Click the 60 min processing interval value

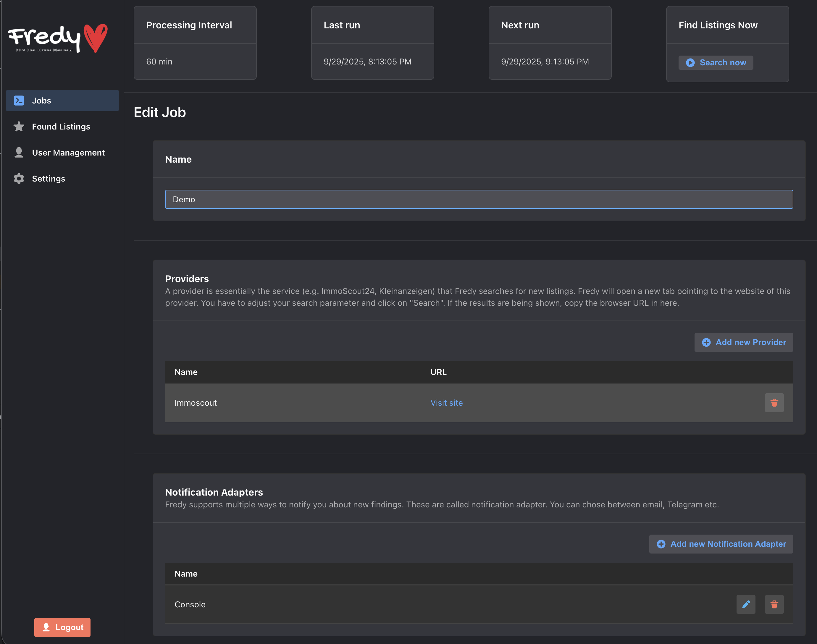159,62
